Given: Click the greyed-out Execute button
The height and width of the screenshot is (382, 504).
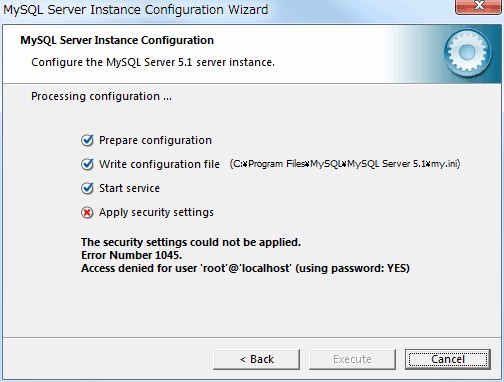Looking at the screenshot, I should click(352, 359).
